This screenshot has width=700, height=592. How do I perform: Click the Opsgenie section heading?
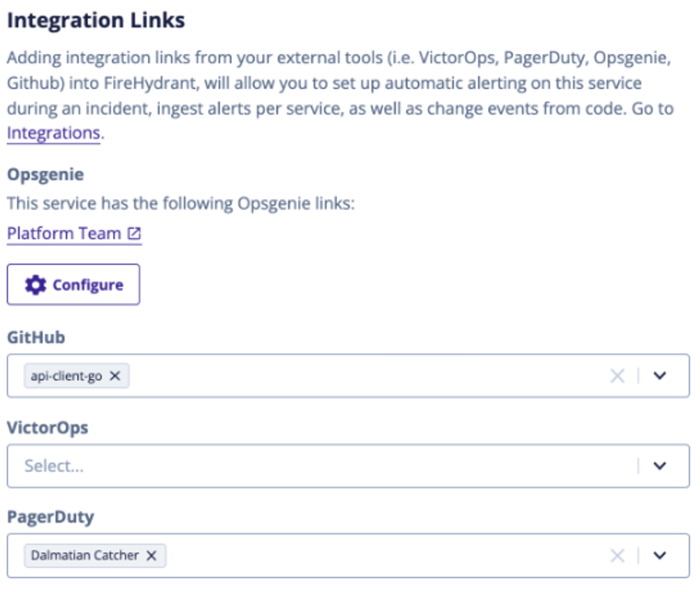[46, 175]
